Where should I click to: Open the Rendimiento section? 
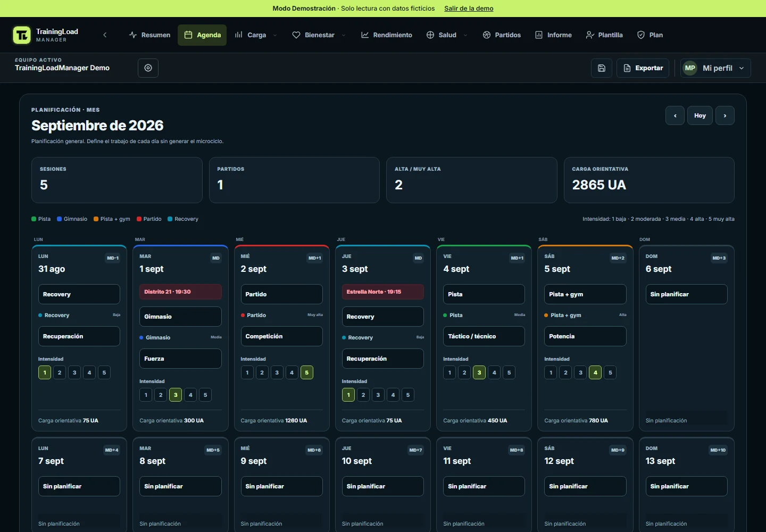pos(387,35)
